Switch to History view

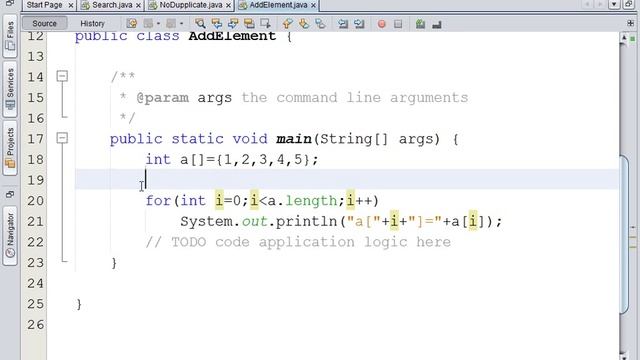pos(92,23)
